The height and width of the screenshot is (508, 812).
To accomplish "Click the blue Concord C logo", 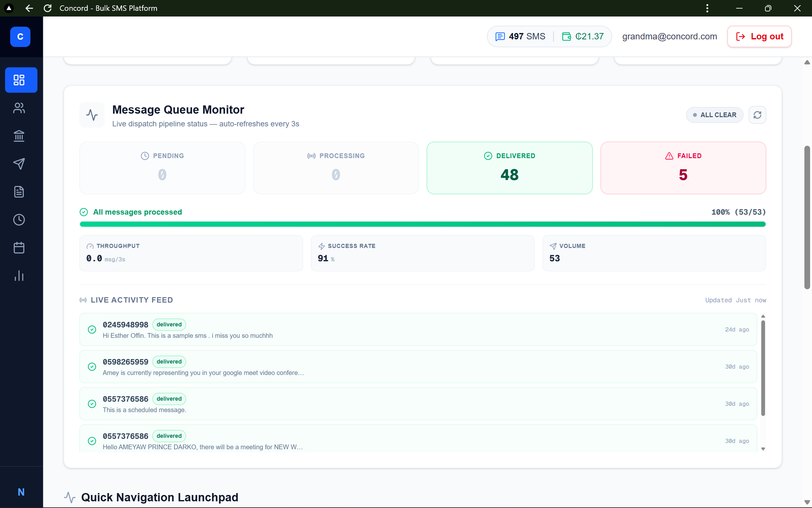I will (x=20, y=37).
